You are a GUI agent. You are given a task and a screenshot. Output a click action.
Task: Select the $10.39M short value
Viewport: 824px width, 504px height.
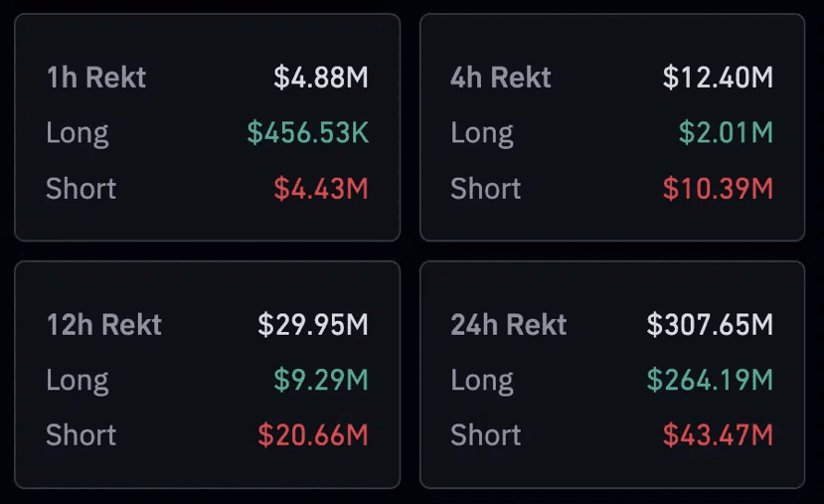point(718,189)
